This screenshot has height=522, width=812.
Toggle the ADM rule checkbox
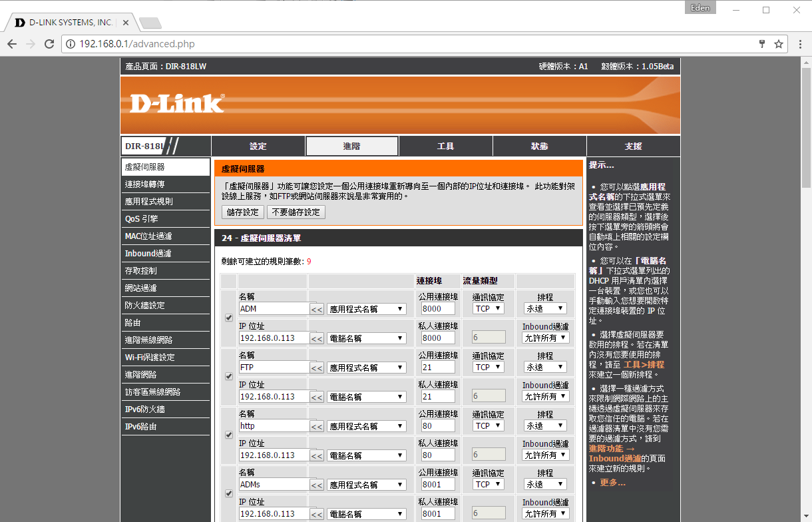pyautogui.click(x=229, y=318)
